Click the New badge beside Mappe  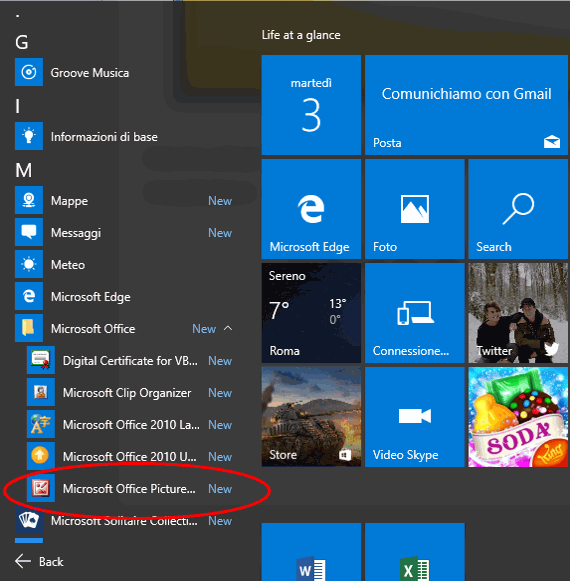pyautogui.click(x=220, y=201)
